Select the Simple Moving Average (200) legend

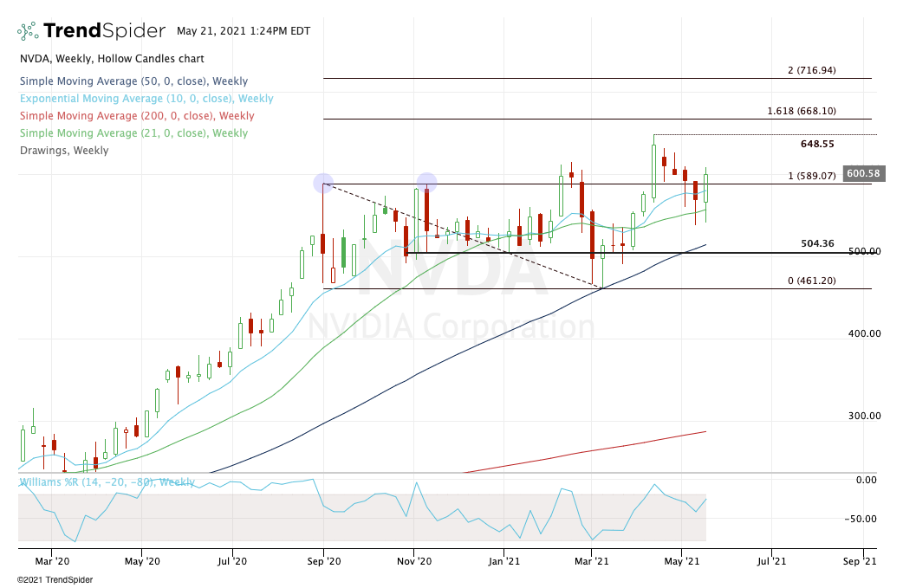tap(137, 116)
